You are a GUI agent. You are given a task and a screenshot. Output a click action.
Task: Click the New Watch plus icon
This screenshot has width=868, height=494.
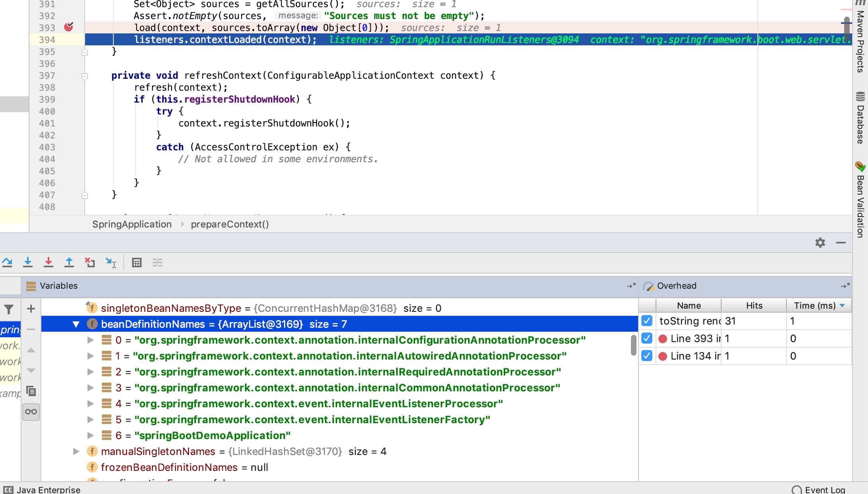point(31,309)
